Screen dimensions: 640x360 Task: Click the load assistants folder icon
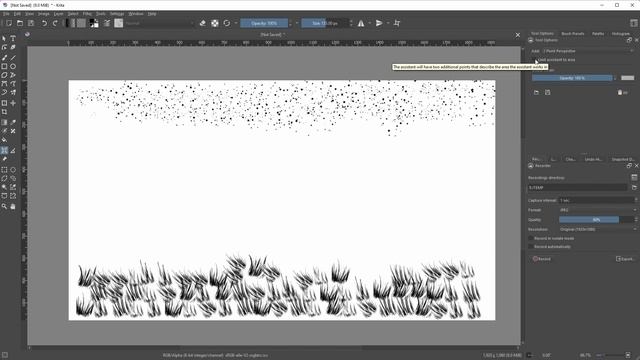click(x=536, y=93)
